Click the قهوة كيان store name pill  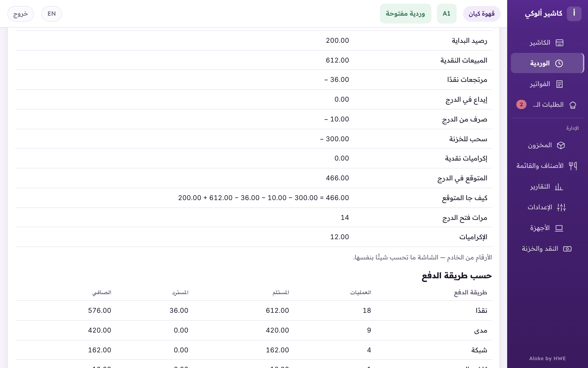pos(482,14)
